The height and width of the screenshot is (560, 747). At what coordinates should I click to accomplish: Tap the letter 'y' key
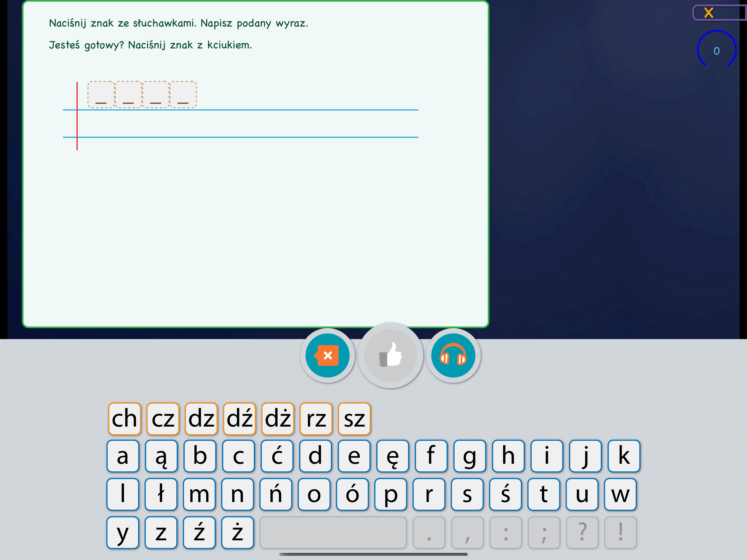coord(123,533)
